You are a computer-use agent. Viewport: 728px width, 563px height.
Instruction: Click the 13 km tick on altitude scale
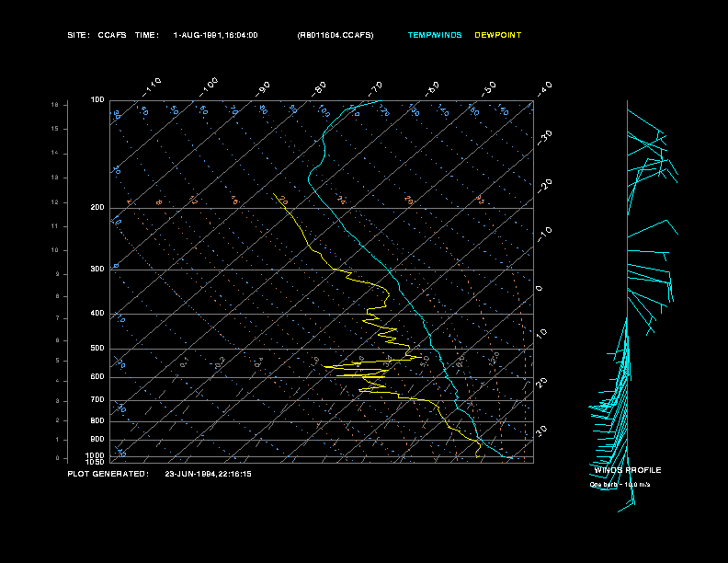(x=55, y=178)
